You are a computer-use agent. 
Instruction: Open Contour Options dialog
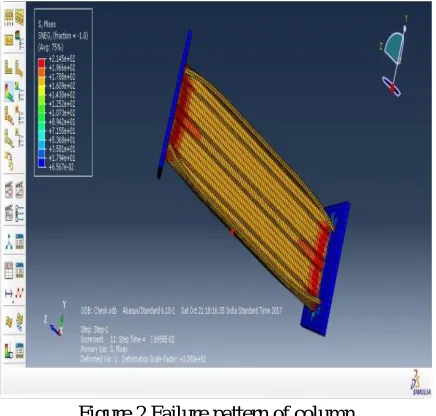pyautogui.click(x=20, y=92)
